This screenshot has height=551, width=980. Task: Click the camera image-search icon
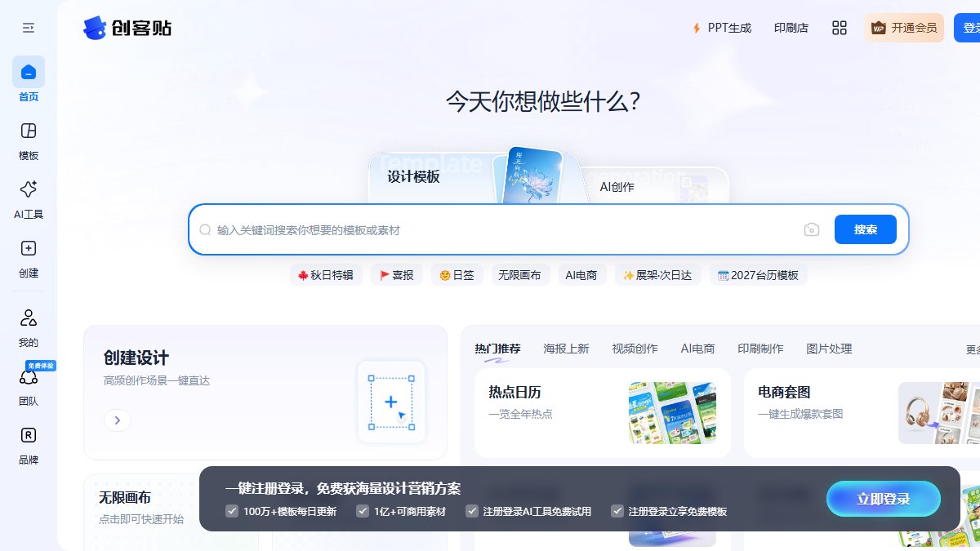point(811,230)
